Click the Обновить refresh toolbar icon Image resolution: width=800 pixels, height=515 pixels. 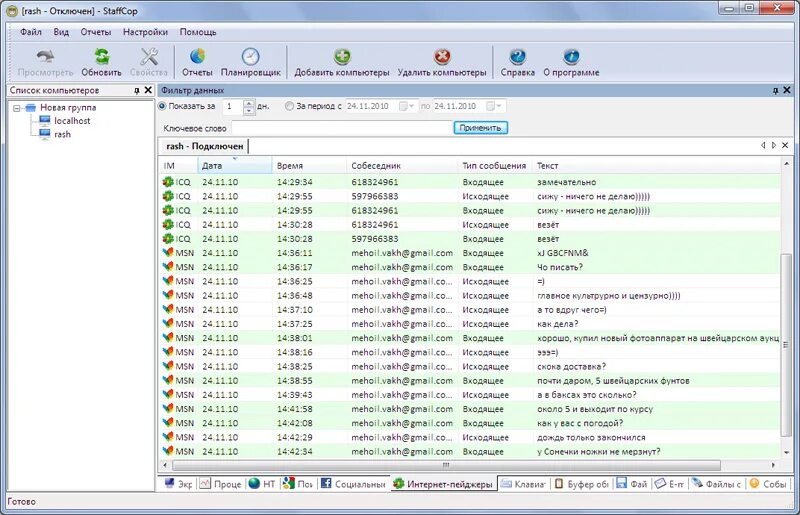pos(102,56)
